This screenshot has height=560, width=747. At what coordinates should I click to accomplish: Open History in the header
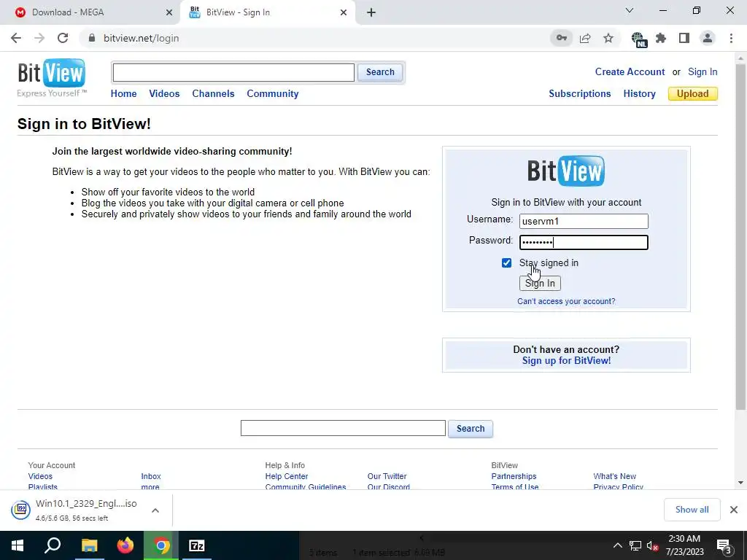639,94
